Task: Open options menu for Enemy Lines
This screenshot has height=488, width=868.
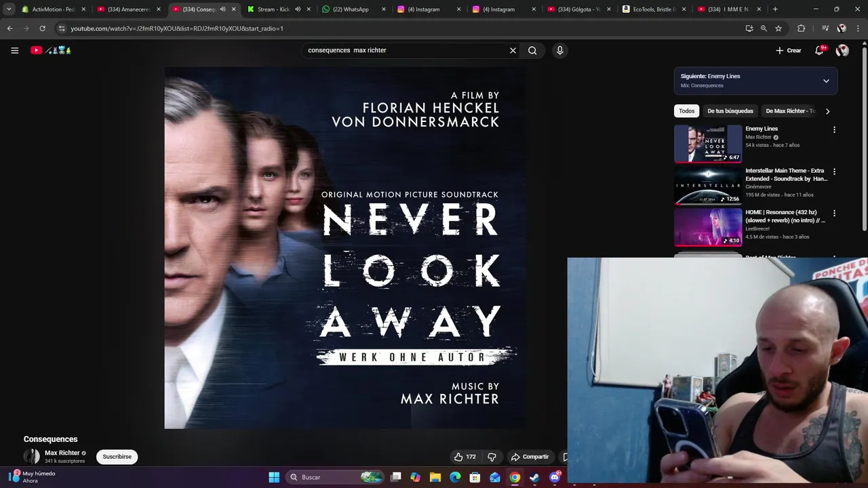Action: coord(834,129)
